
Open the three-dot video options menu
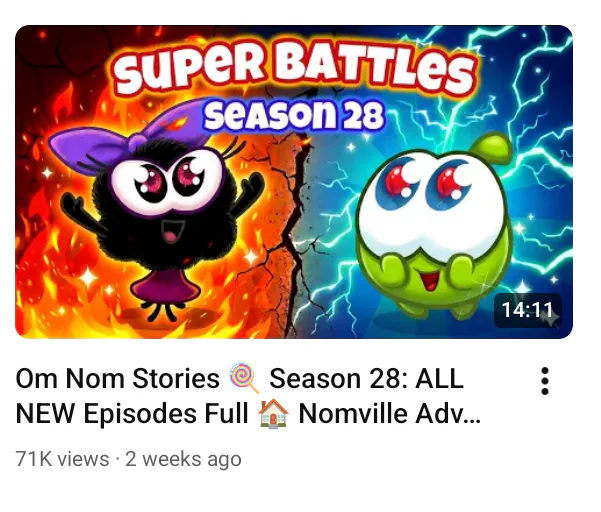point(545,381)
